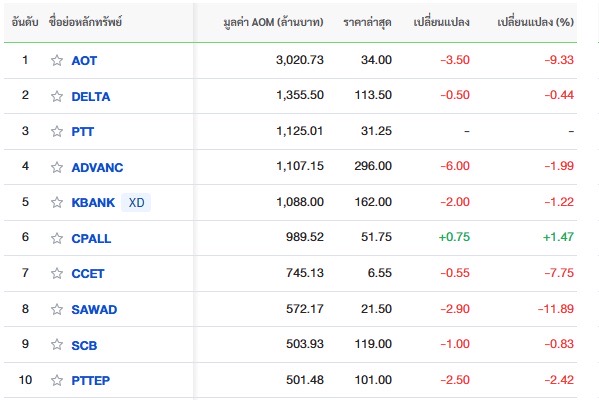Toggle favorite star for AOT
Viewport: 599px width, 400px height.
(57, 60)
